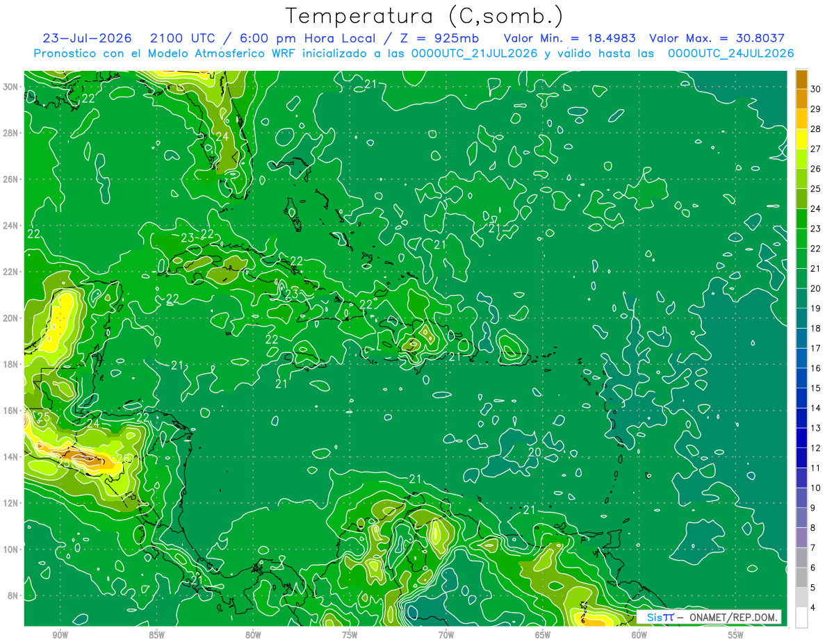Viewport: 834px width, 644px height.
Task: Click valid-until time '0000UTC_24JUL2026'
Action: 730,53
